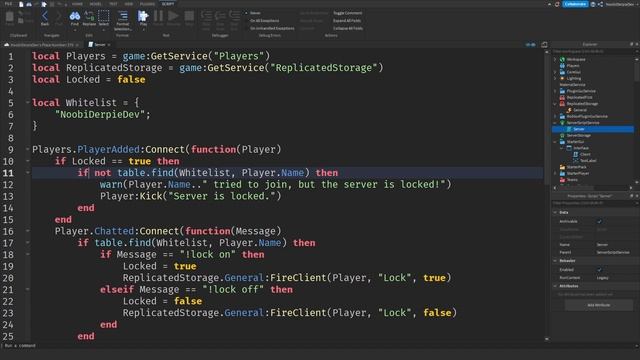Open the TEST ribbon tab
640x360 pixels.
pos(113,4)
